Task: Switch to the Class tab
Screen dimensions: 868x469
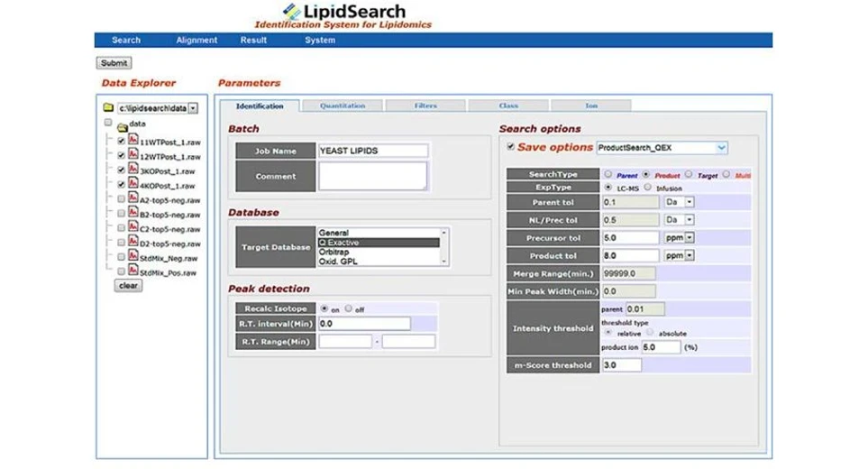Action: tap(508, 106)
